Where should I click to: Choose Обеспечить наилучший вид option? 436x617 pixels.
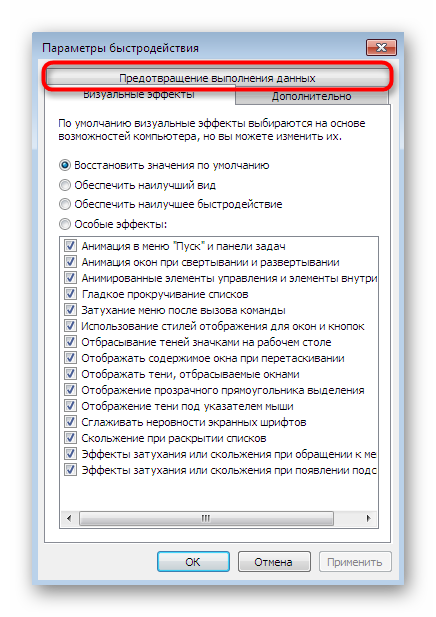(x=65, y=185)
